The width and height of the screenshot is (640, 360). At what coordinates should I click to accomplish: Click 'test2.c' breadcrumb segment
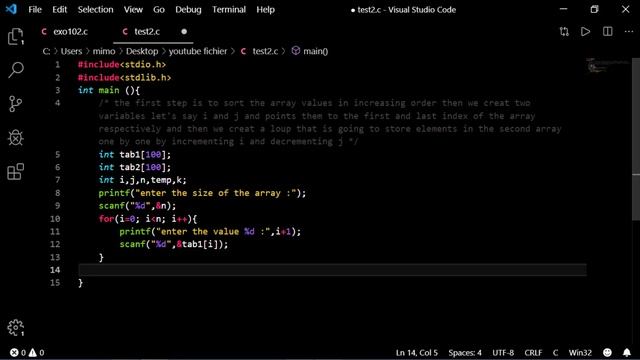pos(265,51)
